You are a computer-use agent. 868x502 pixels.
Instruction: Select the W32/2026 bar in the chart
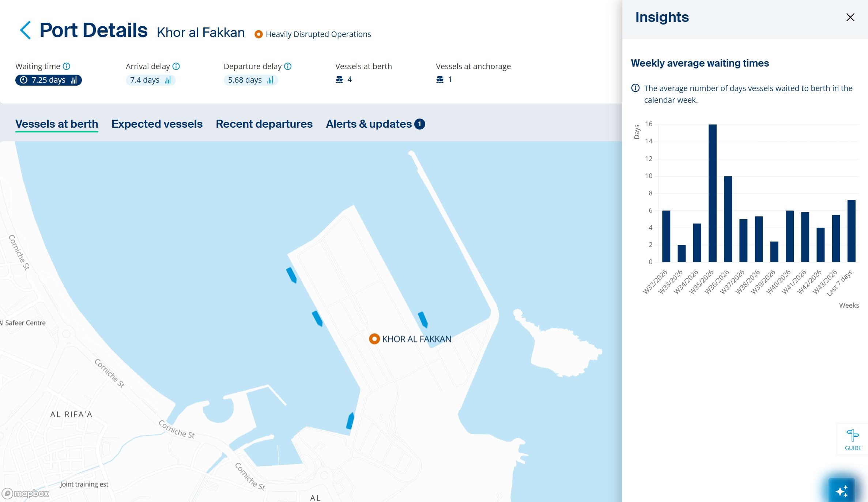(666, 236)
